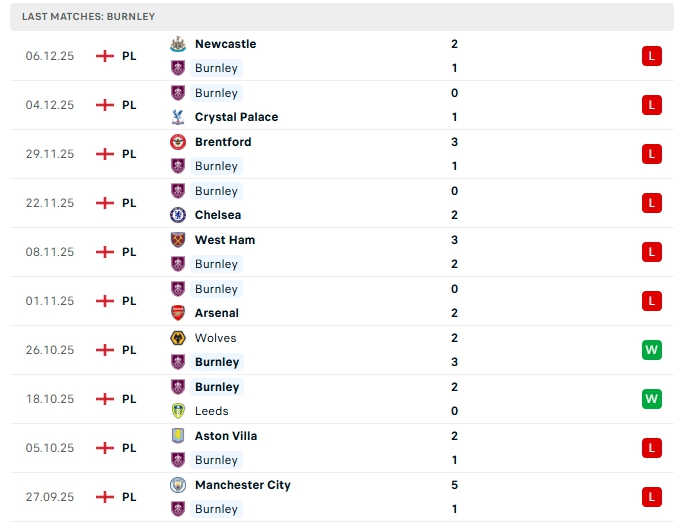Click the Crystal Palace crest icon
This screenshot has width=682, height=526.
point(178,117)
